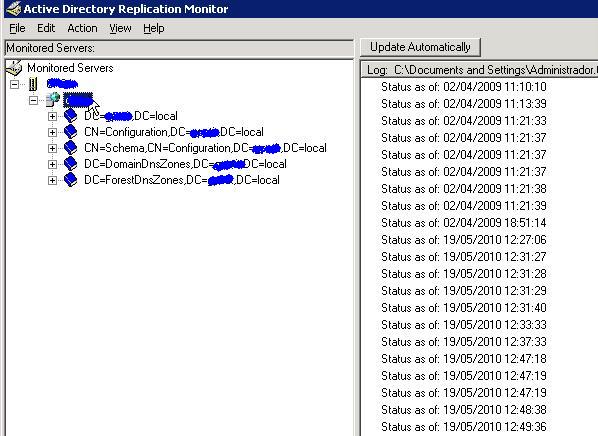Click book icon beside DC=DomainDnsZones
Image resolution: width=598 pixels, height=436 pixels.
pyautogui.click(x=71, y=164)
